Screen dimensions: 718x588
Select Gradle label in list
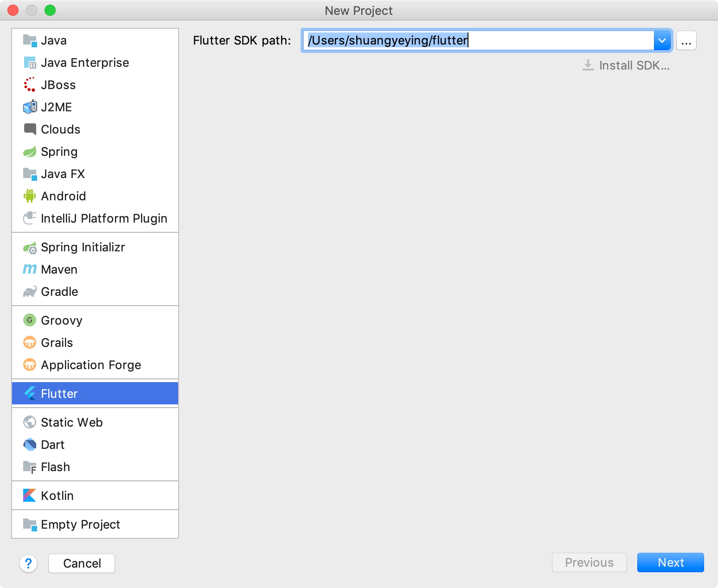[x=59, y=292]
